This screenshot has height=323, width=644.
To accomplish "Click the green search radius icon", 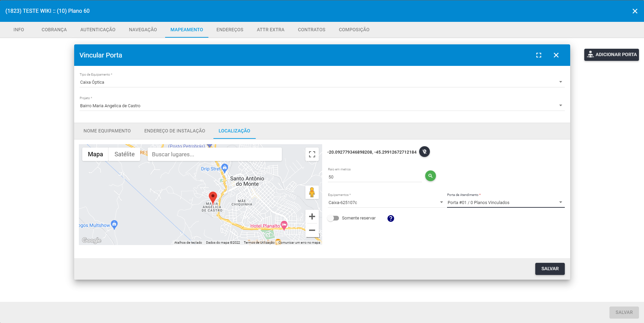I will point(431,176).
